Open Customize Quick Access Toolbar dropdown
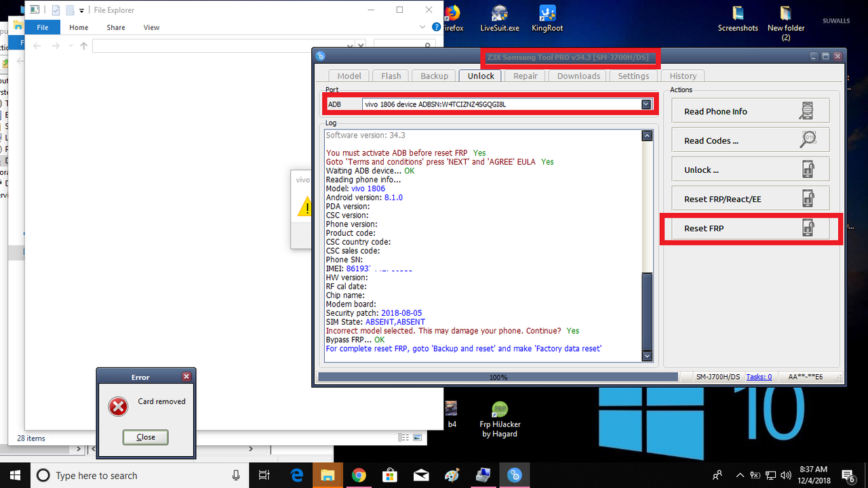 tap(81, 10)
